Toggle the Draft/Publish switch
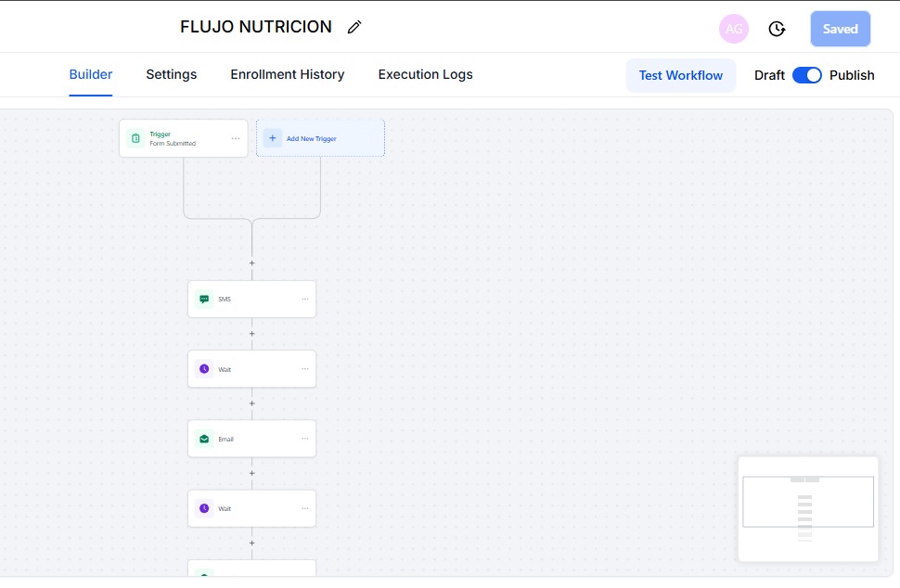Screen dimensions: 900x588 [807, 75]
